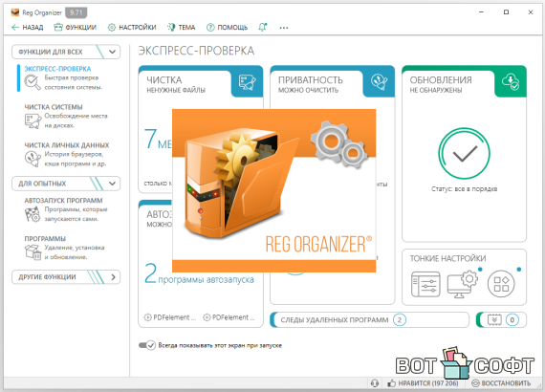Click the 0 counter badge
545x392 pixels.
pyautogui.click(x=512, y=319)
